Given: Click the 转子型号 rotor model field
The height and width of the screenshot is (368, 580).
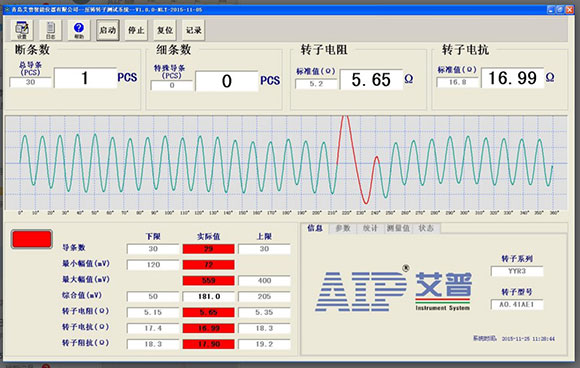Looking at the screenshot, I should 517,304.
